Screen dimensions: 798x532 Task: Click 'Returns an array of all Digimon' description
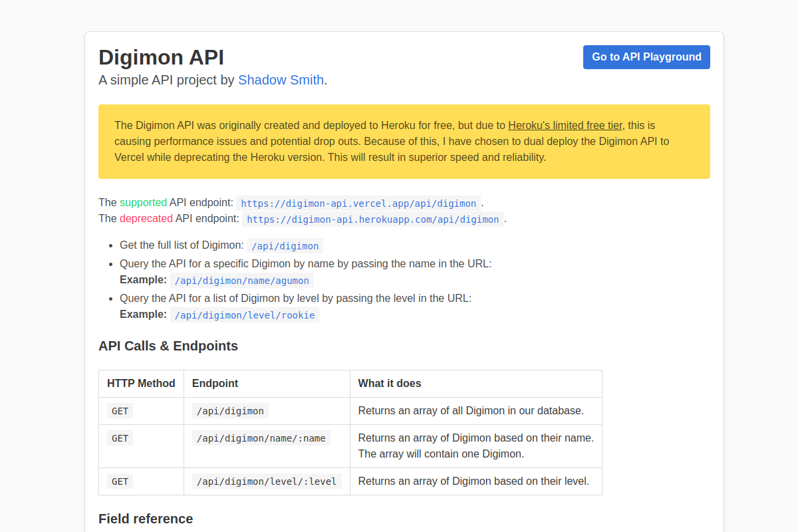click(471, 411)
